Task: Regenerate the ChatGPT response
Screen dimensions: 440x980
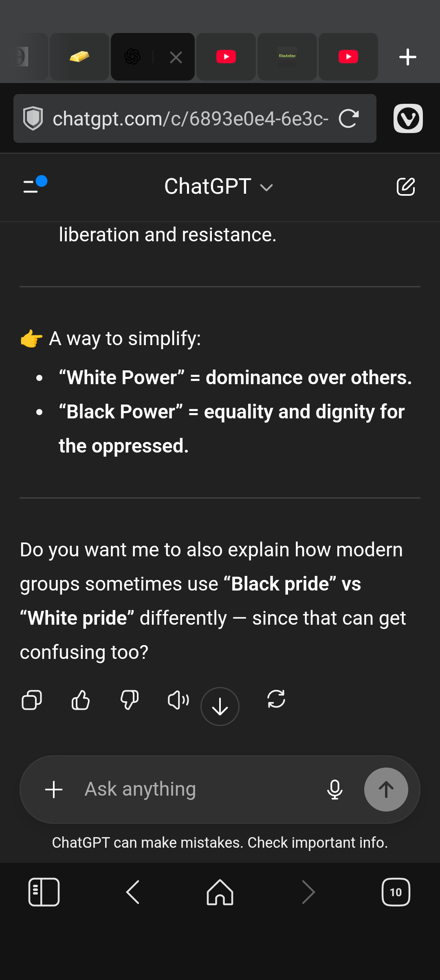Action: pos(276,700)
